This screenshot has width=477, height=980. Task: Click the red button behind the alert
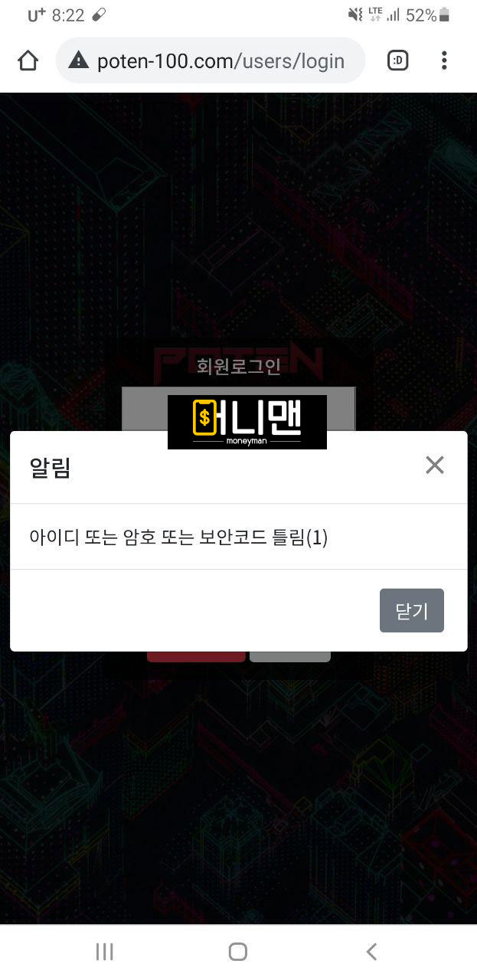point(196,656)
